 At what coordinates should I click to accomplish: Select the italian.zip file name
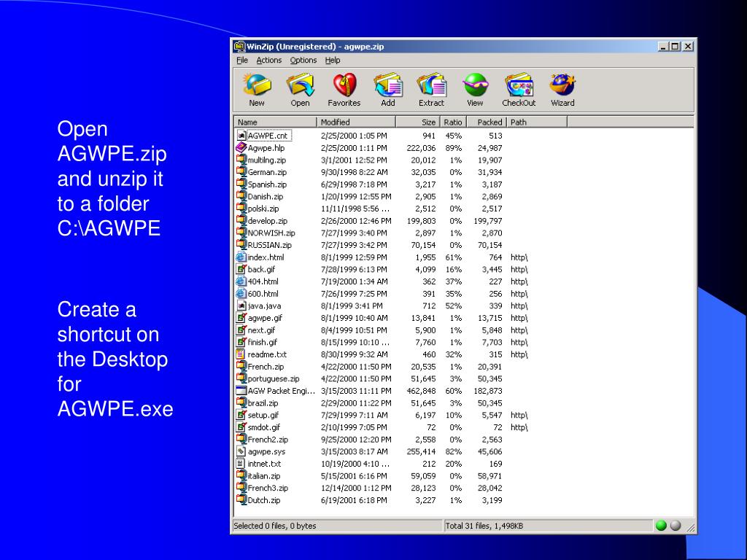point(264,475)
